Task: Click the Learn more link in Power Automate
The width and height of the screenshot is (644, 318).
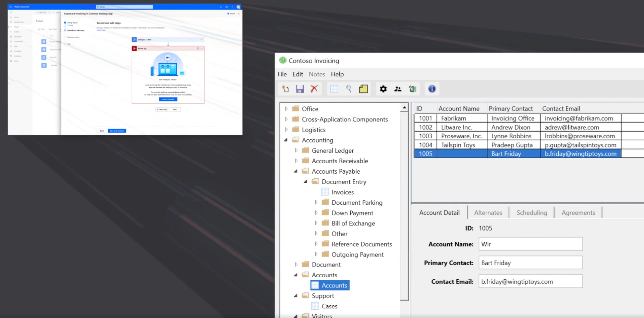Action: tap(101, 30)
